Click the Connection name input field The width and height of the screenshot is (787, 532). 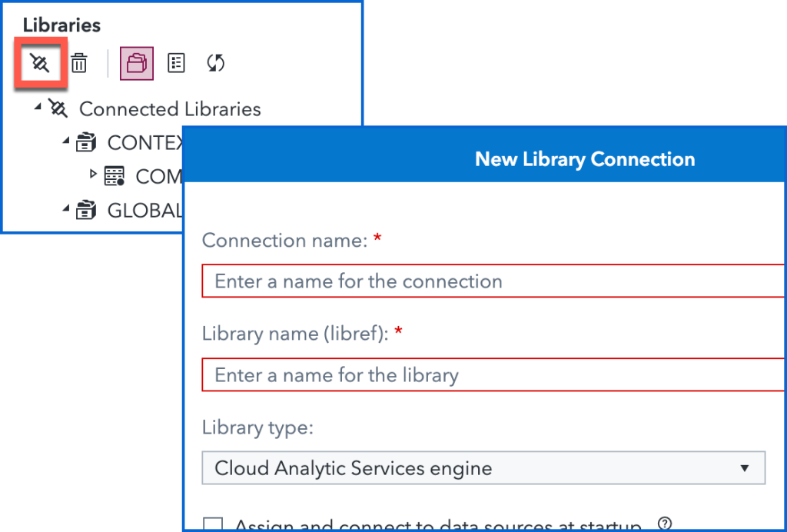[492, 281]
